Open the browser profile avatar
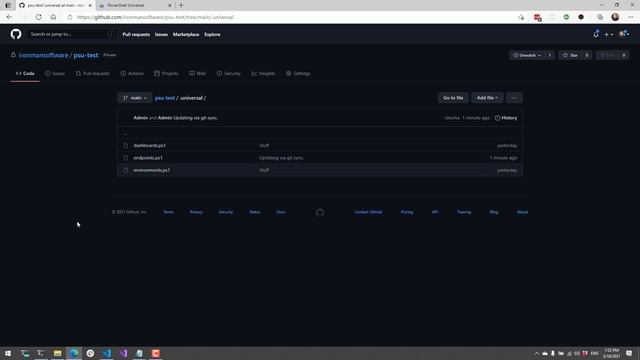 pyautogui.click(x=616, y=17)
